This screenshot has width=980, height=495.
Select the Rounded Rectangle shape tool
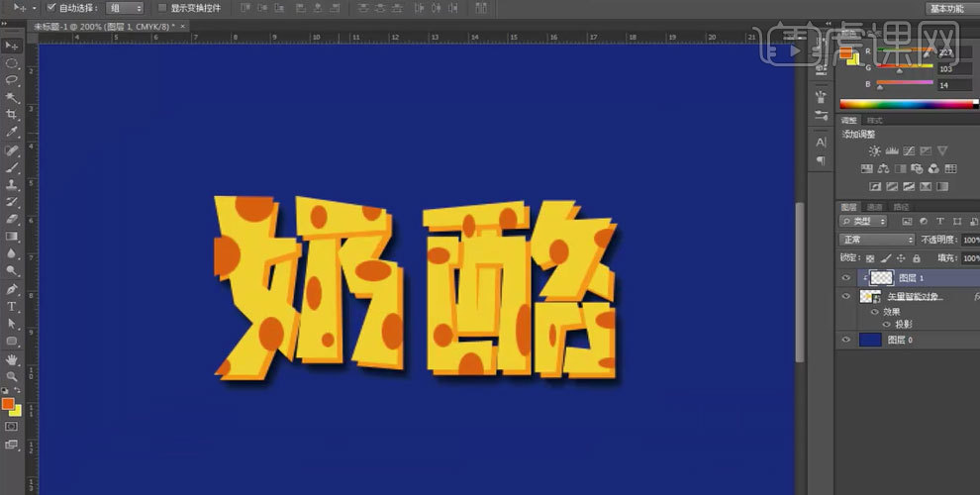(12, 341)
